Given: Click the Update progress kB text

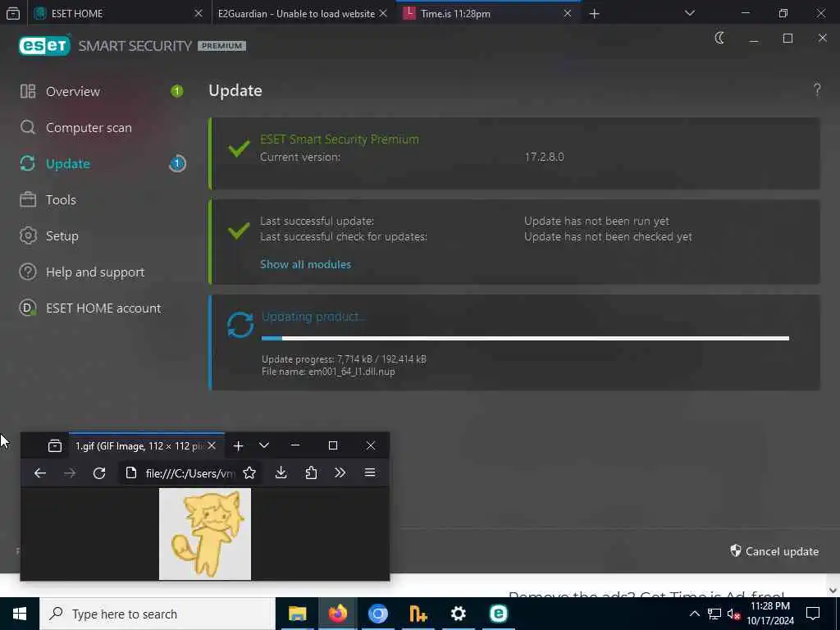Looking at the screenshot, I should [344, 359].
